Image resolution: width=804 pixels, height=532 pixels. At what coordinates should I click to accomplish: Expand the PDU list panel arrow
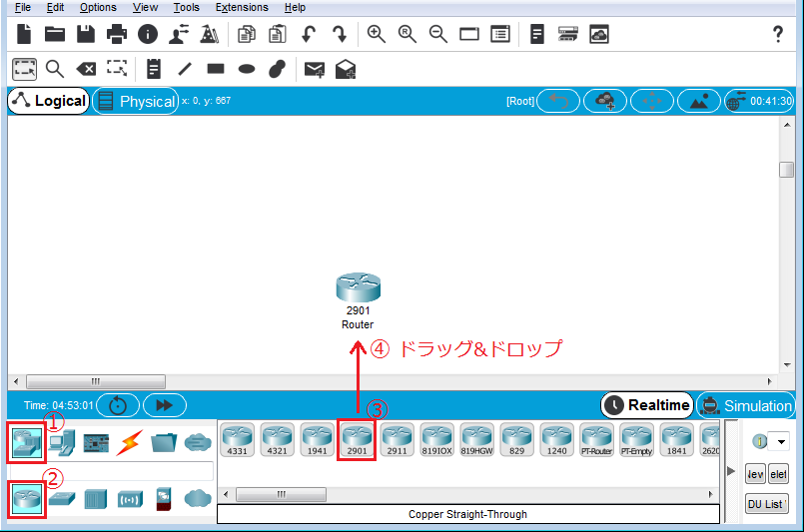pyautogui.click(x=731, y=471)
